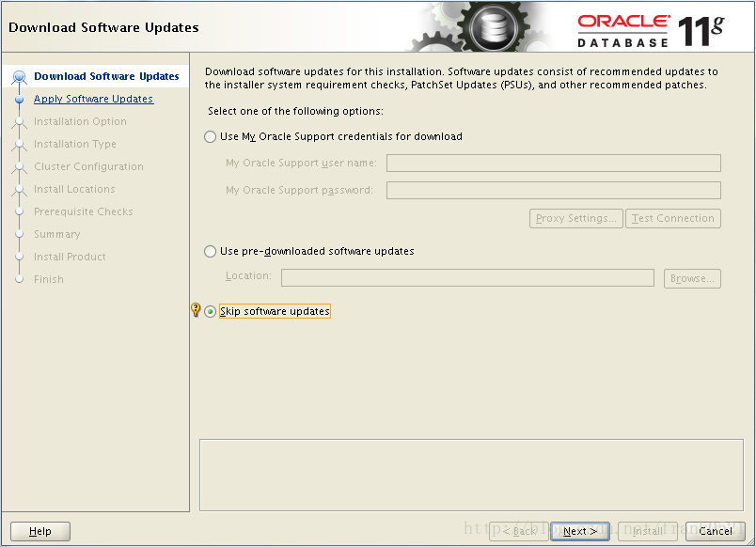Click the Install button
Screen dimensions: 756x547
(x=648, y=531)
